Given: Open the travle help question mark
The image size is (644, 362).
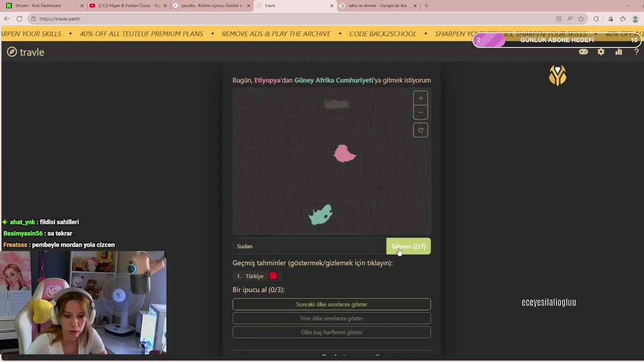Looking at the screenshot, I should pos(636,52).
